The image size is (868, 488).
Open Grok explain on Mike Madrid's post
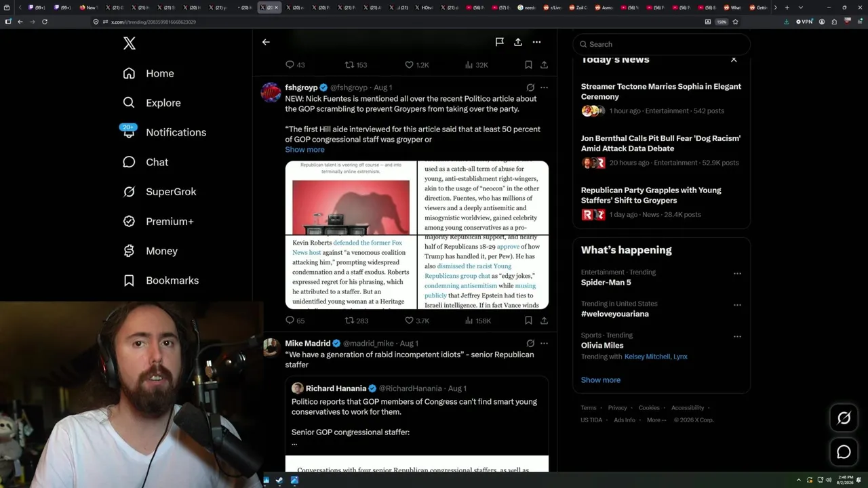(x=530, y=344)
